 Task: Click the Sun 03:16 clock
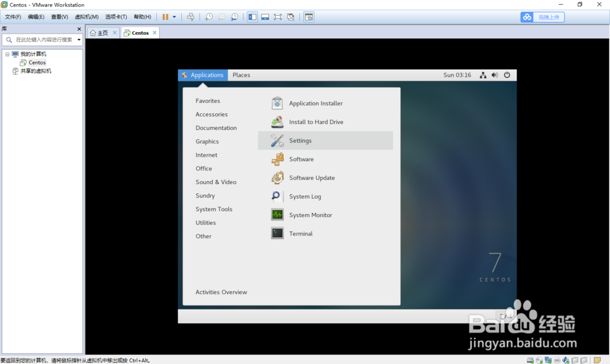point(457,75)
